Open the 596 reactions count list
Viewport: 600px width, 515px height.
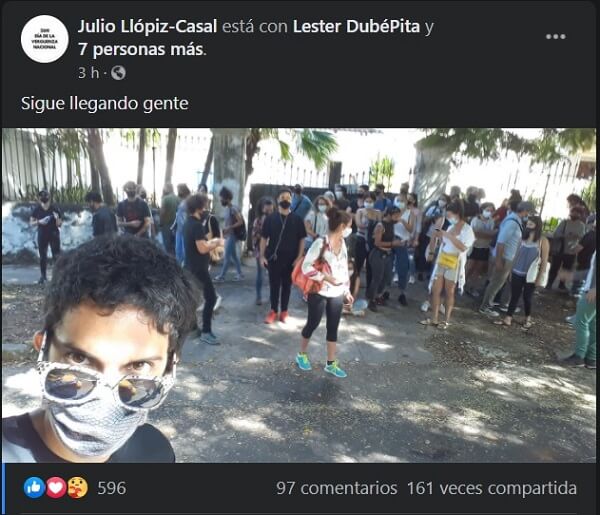pos(111,488)
